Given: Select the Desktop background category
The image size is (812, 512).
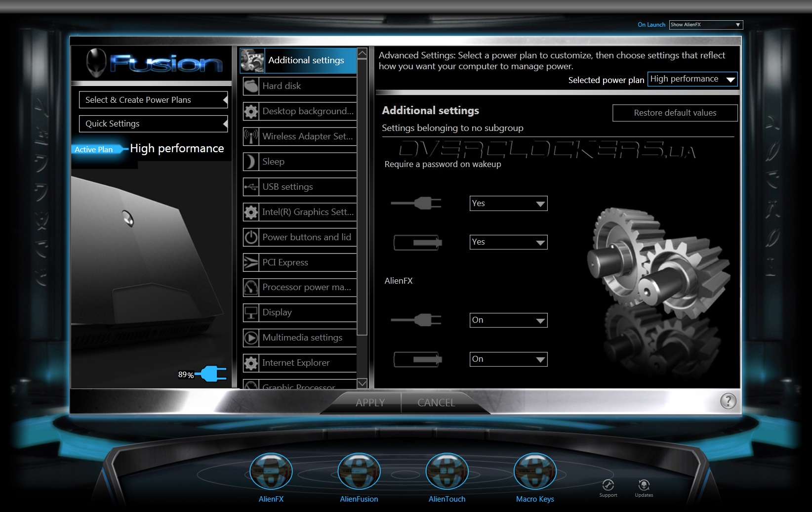Looking at the screenshot, I should tap(300, 111).
